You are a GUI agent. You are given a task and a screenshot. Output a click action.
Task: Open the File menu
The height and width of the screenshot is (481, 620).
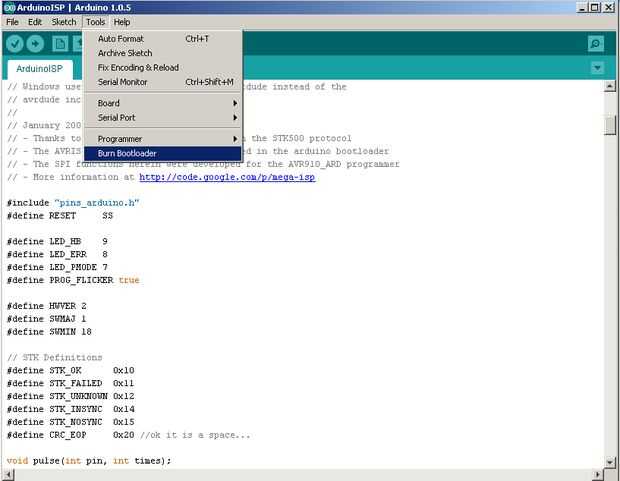pyautogui.click(x=12, y=22)
